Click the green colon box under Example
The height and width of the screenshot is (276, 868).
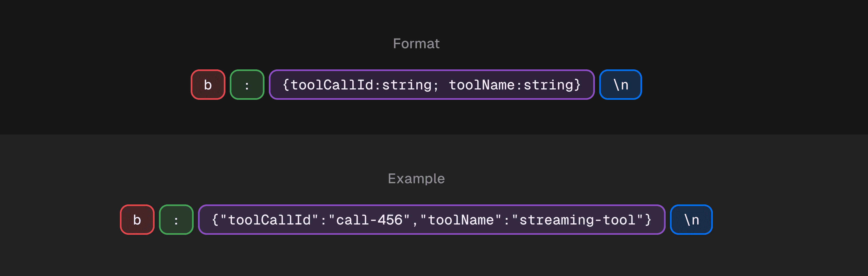click(x=176, y=220)
